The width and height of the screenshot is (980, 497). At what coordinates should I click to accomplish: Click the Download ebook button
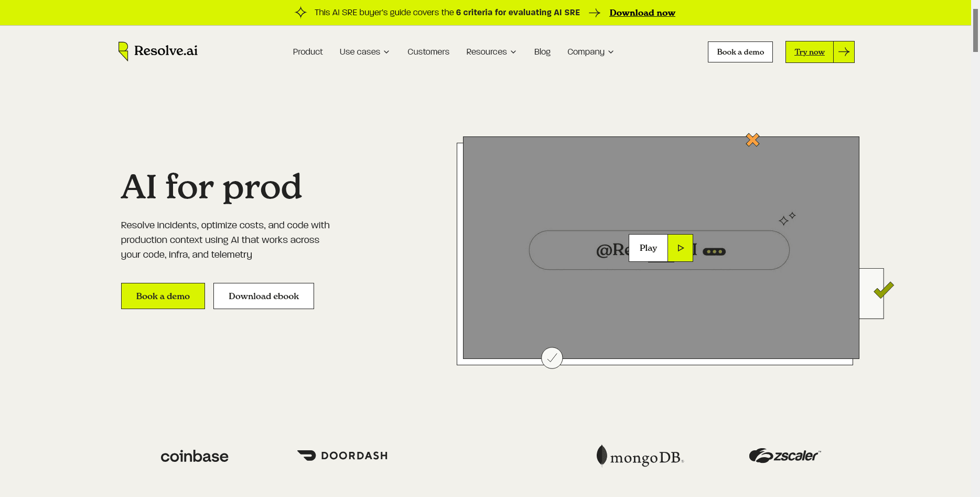click(264, 296)
